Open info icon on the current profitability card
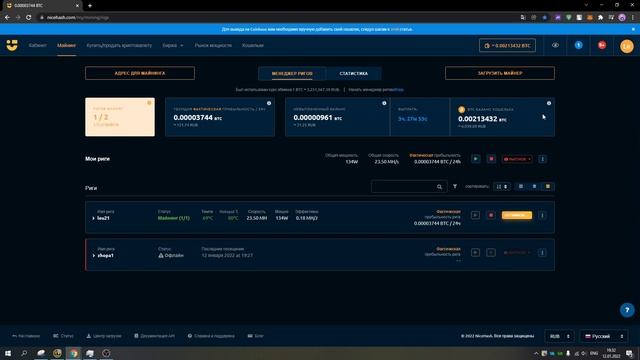 (x=269, y=103)
